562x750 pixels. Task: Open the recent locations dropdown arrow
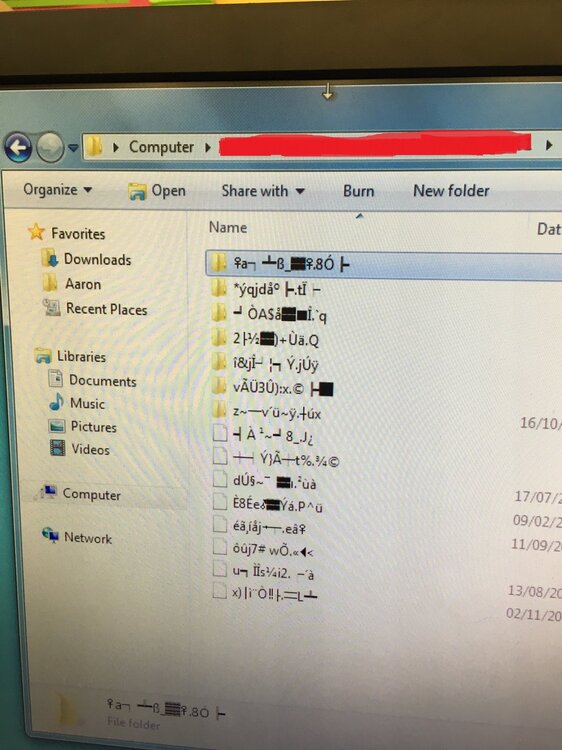73,148
